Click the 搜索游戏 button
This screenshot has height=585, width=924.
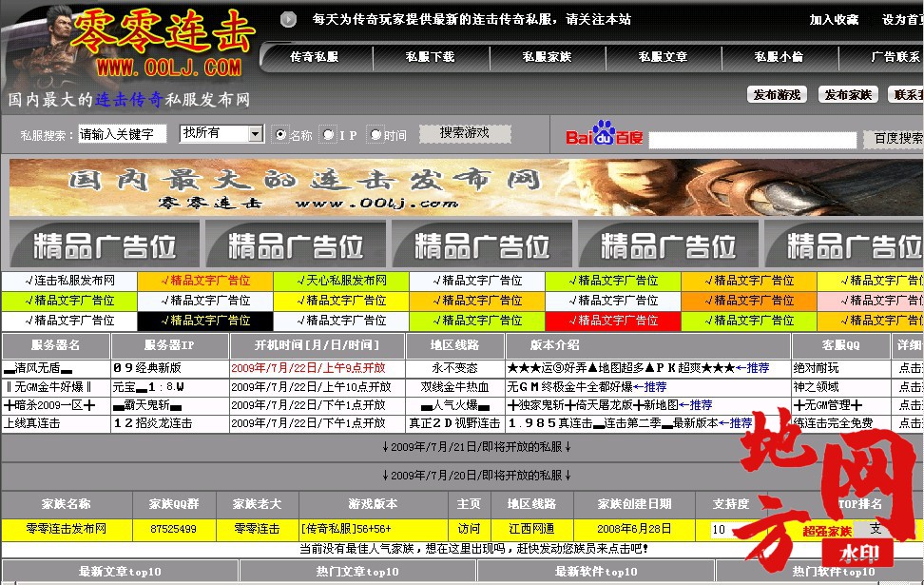[464, 133]
